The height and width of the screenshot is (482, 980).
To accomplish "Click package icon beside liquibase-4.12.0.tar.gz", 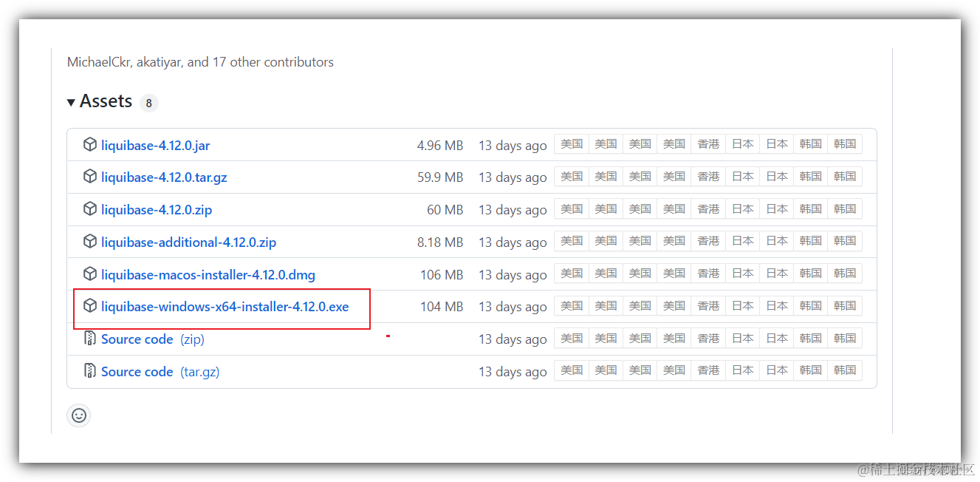I will point(90,177).
